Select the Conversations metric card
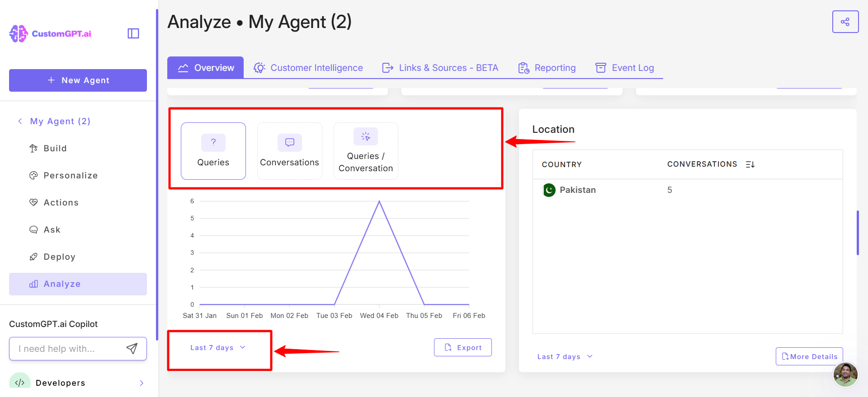 click(x=290, y=151)
